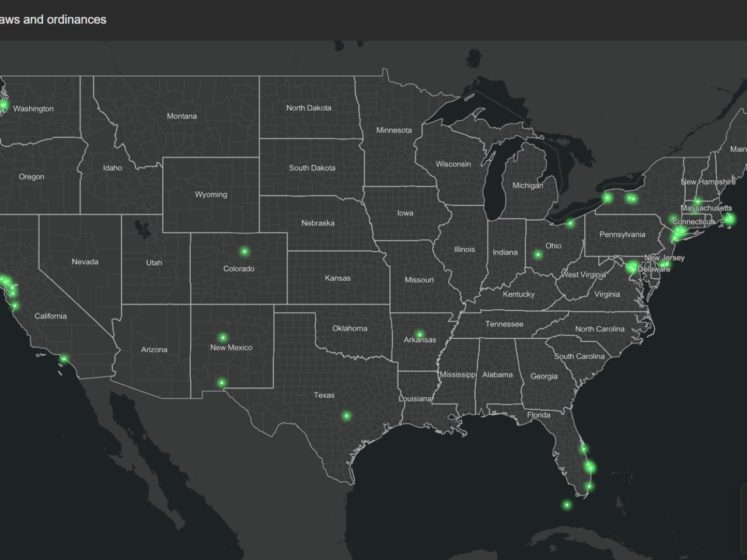Click the marker in central Ohio
Screen dimensions: 747x560
(537, 254)
